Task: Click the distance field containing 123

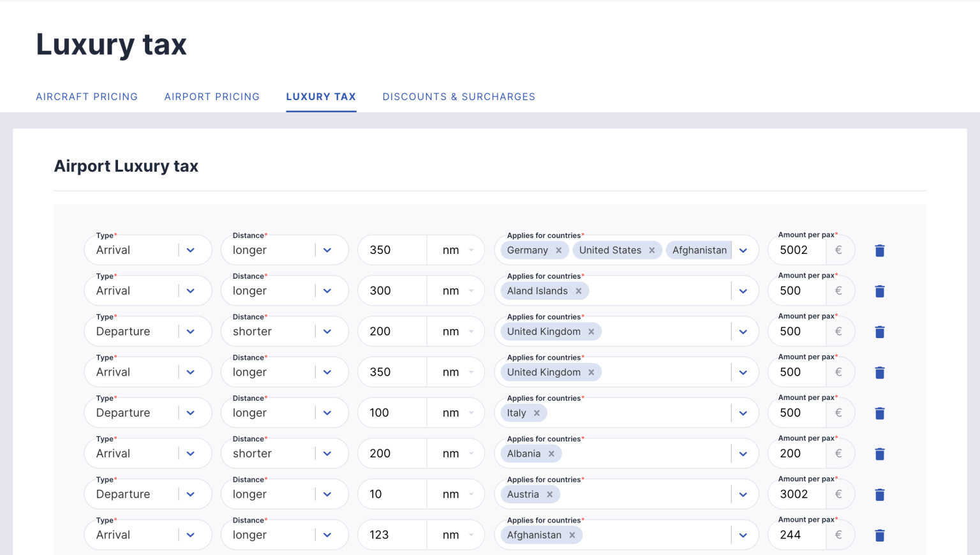Action: tap(392, 535)
